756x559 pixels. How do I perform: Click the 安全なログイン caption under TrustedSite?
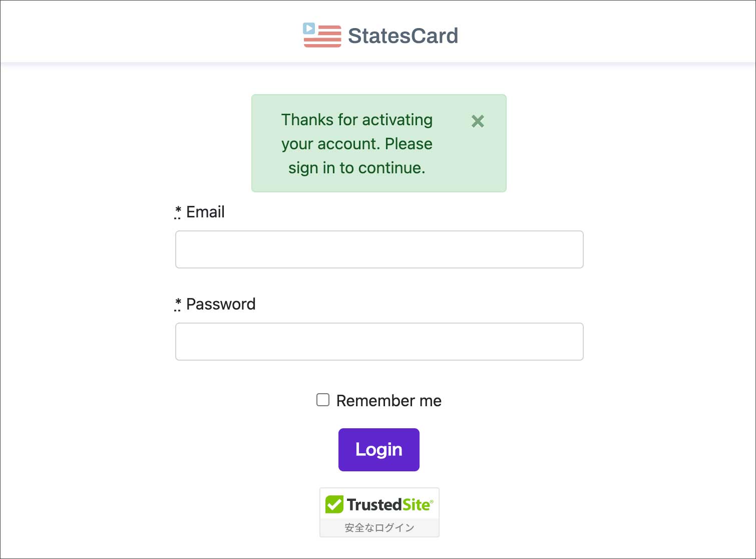(379, 527)
